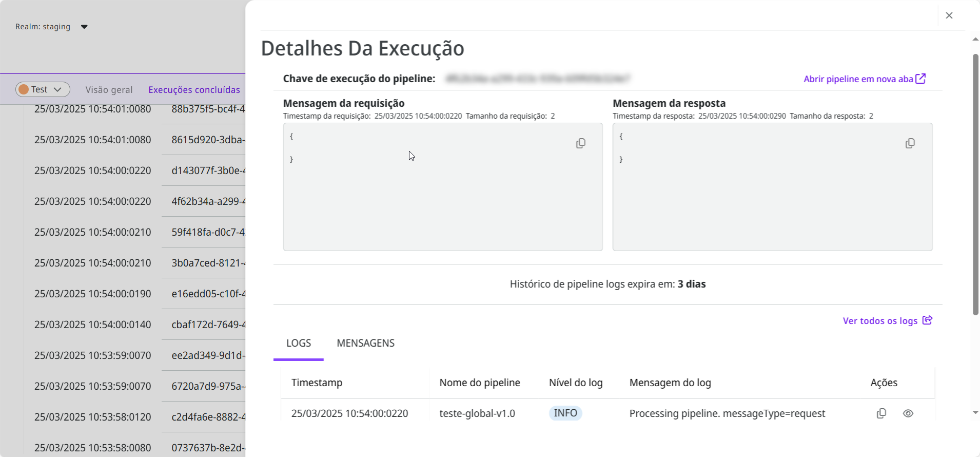Close the Detalhes Da Execução panel
Screen dimensions: 980x457
[949, 15]
